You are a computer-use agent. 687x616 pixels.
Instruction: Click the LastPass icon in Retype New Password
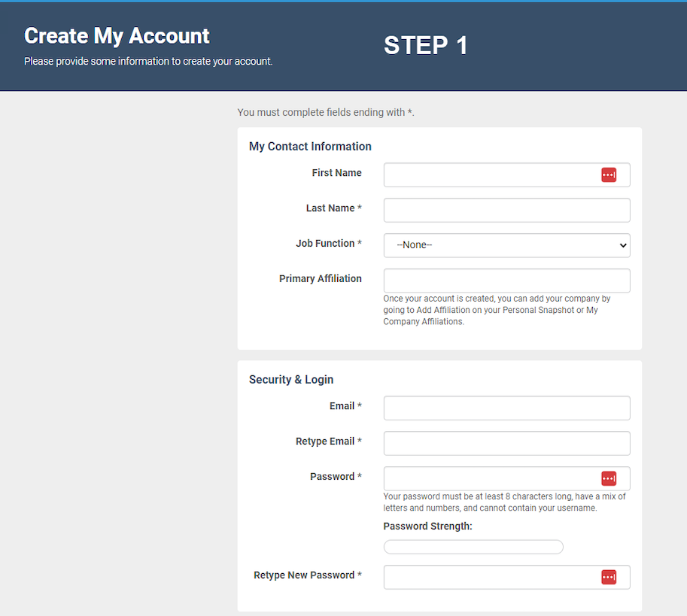[x=609, y=577]
